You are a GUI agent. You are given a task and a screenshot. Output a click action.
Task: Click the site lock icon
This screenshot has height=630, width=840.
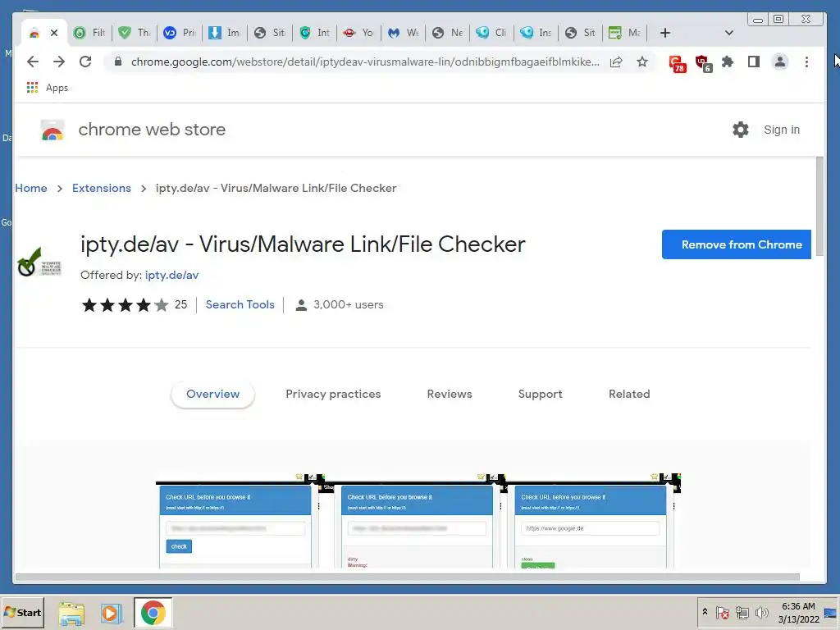(118, 62)
